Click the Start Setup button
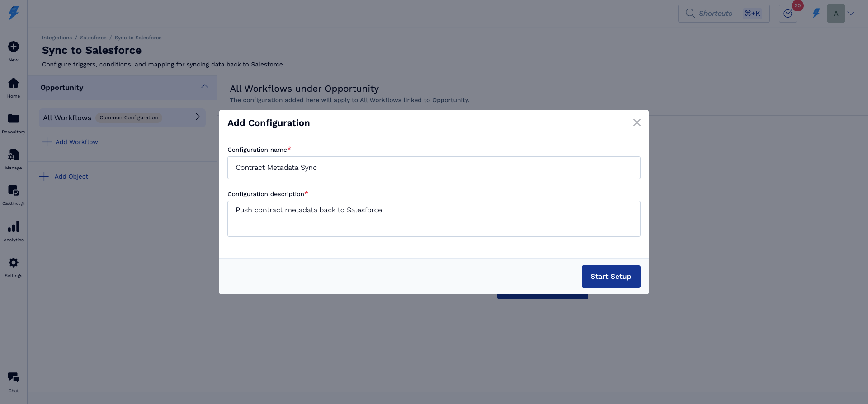 pos(611,277)
